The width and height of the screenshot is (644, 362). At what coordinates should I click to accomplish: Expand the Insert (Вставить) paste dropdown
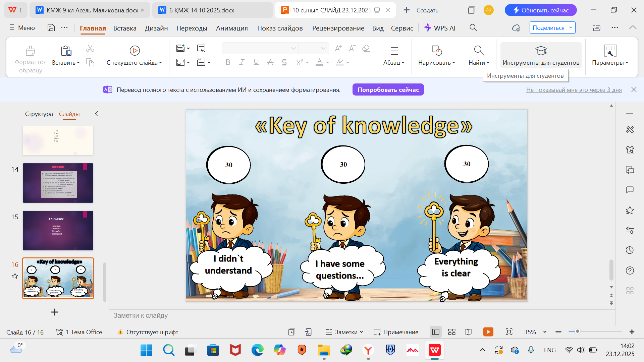coord(78,63)
